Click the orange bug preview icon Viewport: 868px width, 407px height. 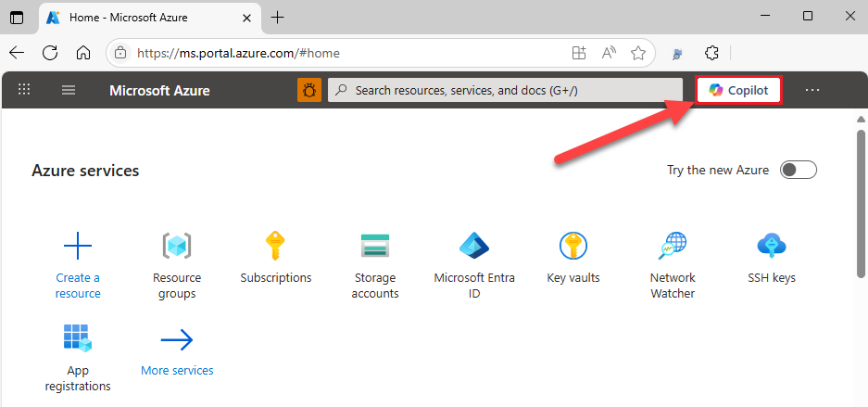[x=308, y=90]
